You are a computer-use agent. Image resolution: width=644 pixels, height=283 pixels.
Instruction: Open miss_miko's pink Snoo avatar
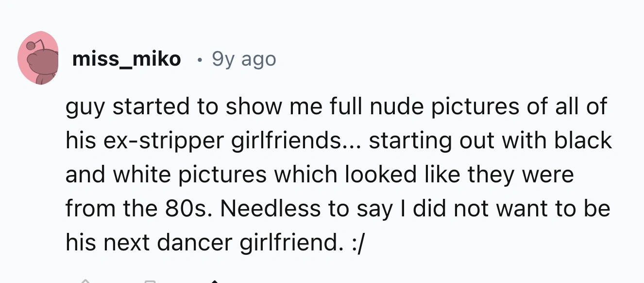[38, 58]
